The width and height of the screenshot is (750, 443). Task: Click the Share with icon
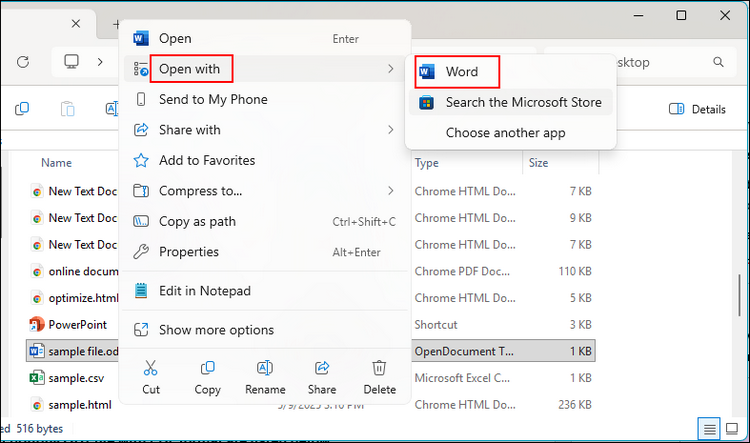point(141,130)
